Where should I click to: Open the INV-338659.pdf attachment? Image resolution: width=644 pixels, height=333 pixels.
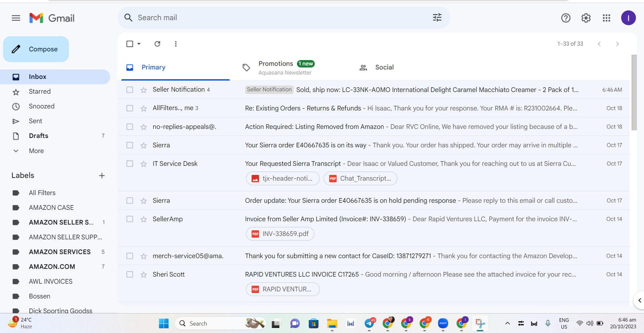pos(280,234)
